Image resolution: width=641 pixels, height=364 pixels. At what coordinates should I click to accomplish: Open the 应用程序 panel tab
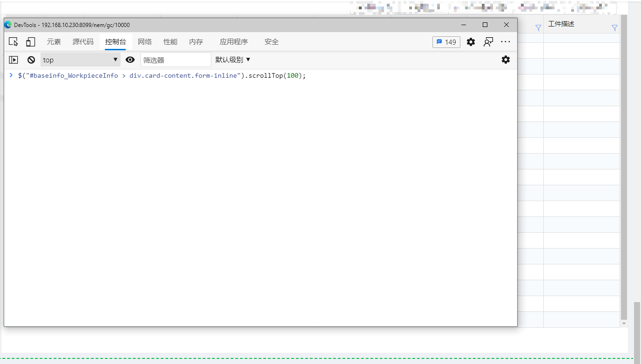coord(234,41)
